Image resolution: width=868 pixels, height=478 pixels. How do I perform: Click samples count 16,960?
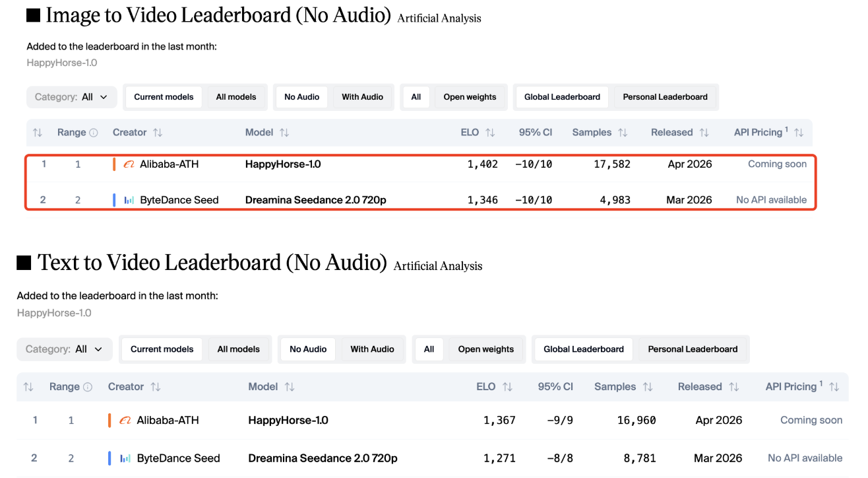point(636,421)
